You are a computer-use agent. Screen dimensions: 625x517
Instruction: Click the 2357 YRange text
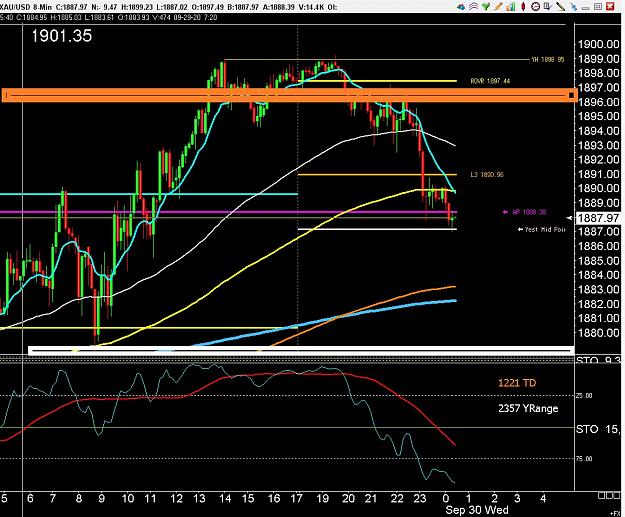528,408
